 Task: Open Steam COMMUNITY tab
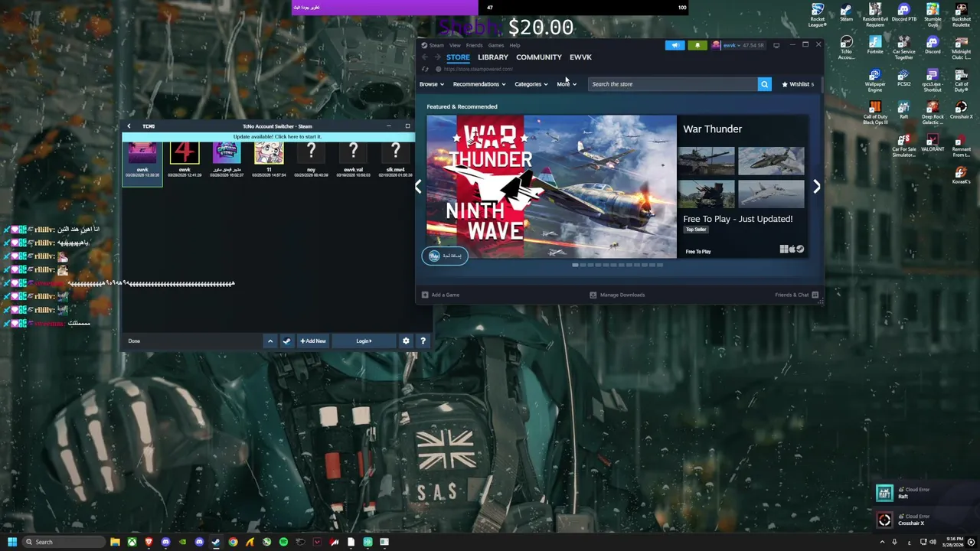coord(538,57)
